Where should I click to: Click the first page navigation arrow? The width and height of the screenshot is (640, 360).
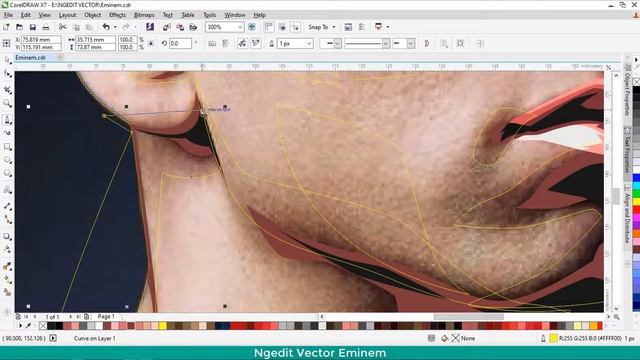(x=26, y=316)
